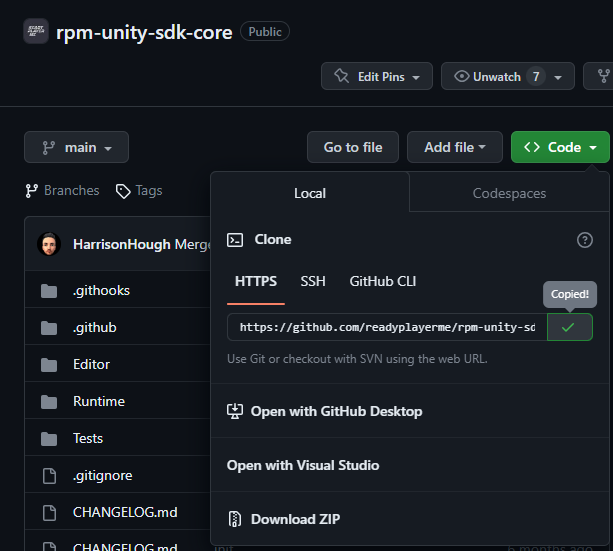Click the copy URL checkmark button
The image size is (613, 551).
(570, 327)
